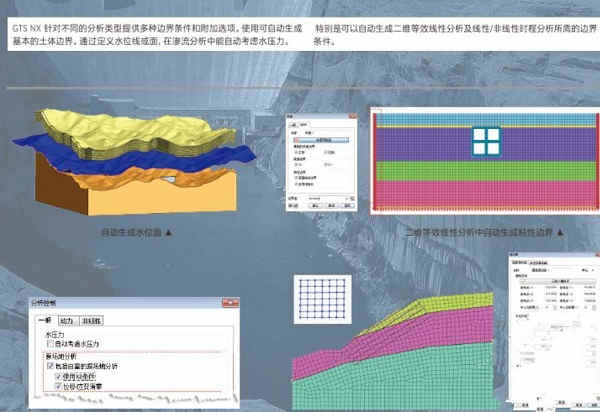This screenshot has width=600, height=412.
Task: Click the white tunnel opening in mesh
Action: pyautogui.click(x=486, y=142)
